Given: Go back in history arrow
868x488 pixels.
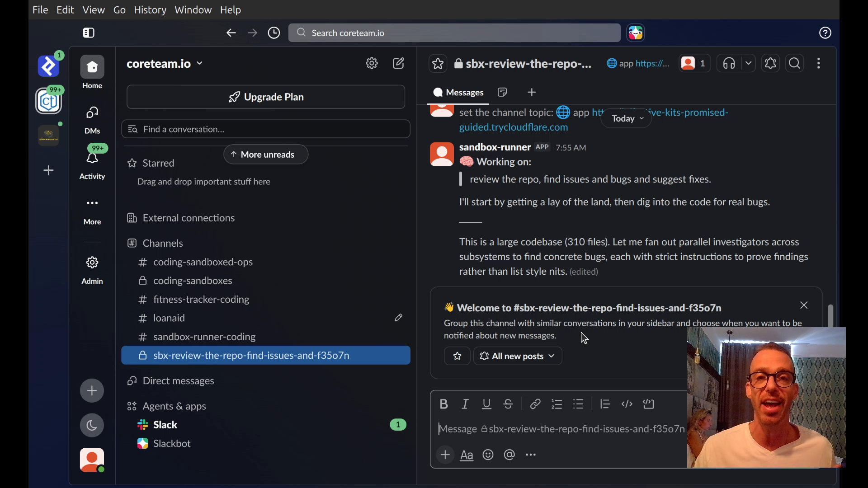Looking at the screenshot, I should tap(231, 33).
